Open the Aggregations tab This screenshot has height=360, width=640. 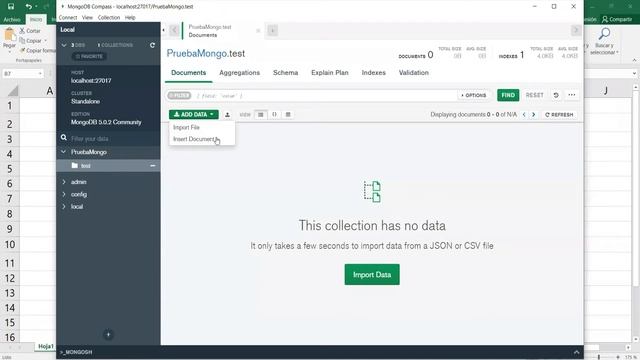[x=239, y=73]
